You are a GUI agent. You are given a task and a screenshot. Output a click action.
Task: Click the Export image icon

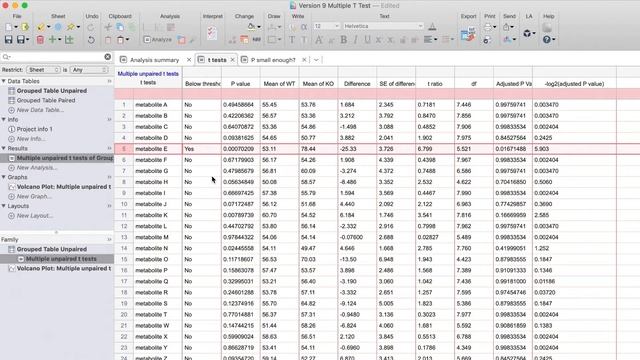[468, 35]
